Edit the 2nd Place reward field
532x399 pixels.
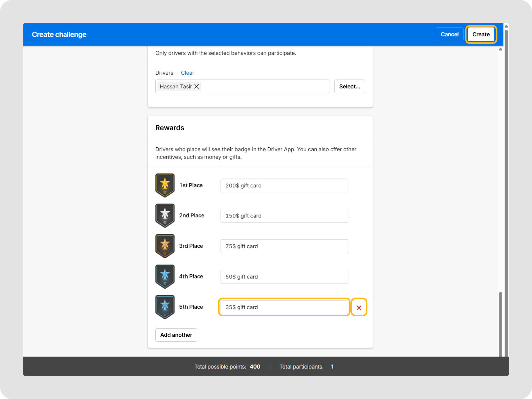(284, 216)
